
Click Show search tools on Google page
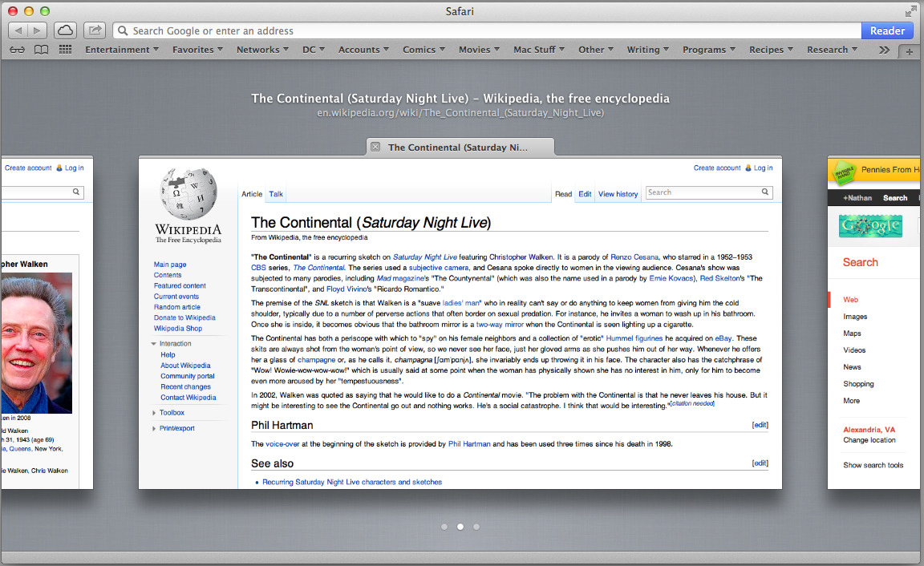873,465
